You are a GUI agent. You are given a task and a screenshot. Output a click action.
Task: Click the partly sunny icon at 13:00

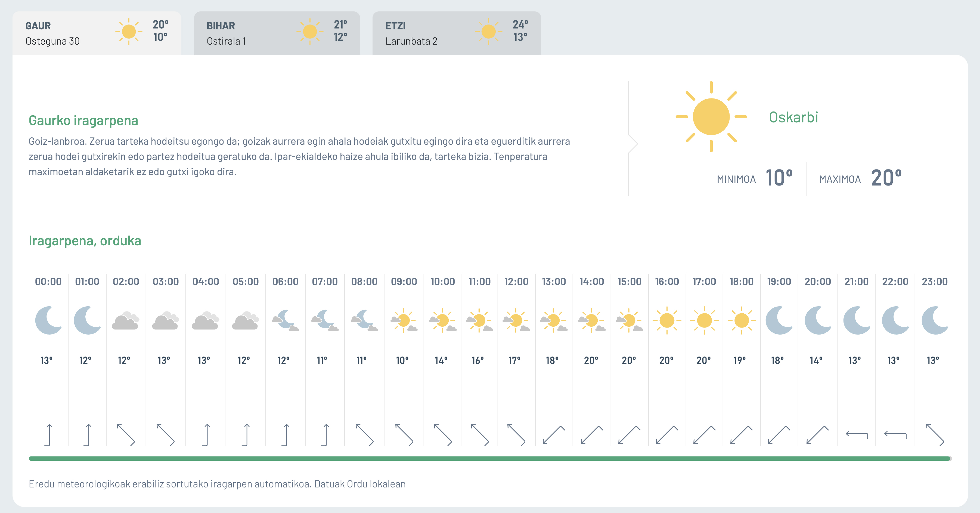[x=554, y=320]
